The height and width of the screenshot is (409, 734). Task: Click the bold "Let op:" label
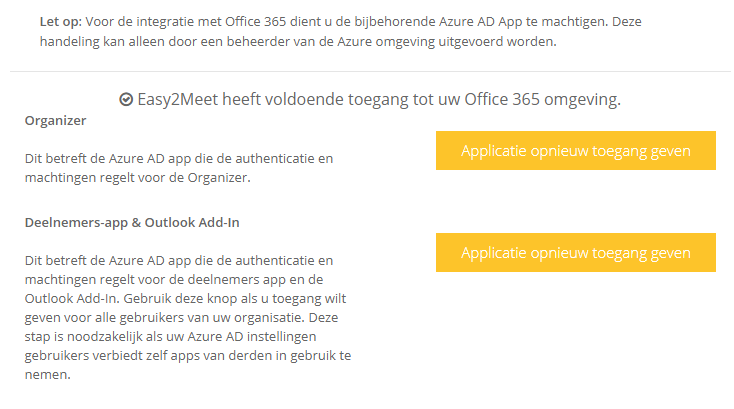tap(61, 22)
